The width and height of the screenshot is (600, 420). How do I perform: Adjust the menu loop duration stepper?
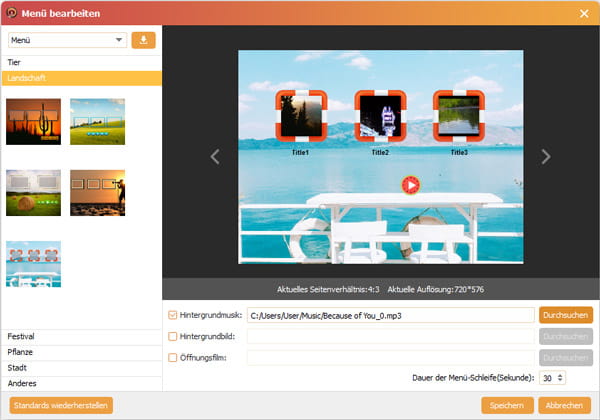tap(559, 378)
